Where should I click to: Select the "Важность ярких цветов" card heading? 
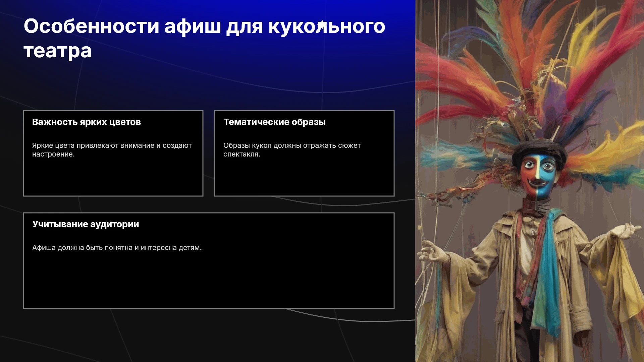87,122
